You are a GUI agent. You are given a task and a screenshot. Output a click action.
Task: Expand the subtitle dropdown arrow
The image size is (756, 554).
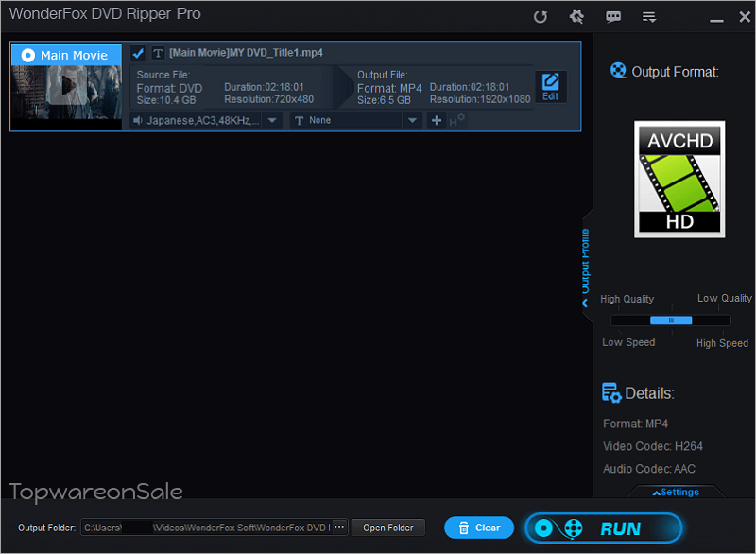point(413,121)
